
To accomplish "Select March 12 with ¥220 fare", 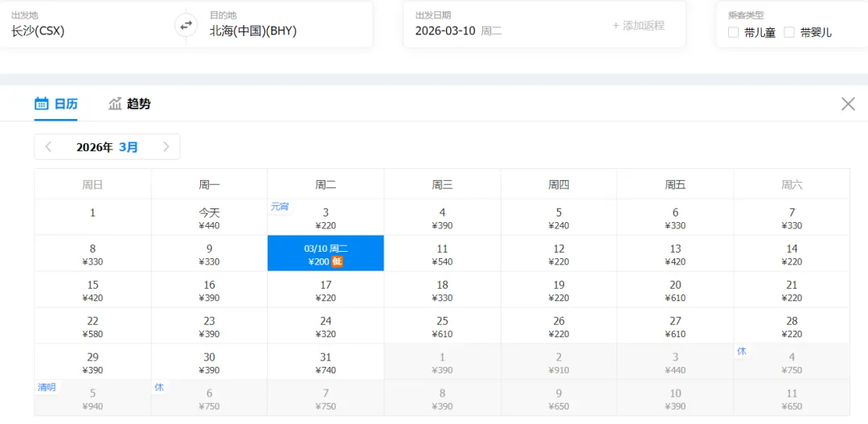I will 559,254.
